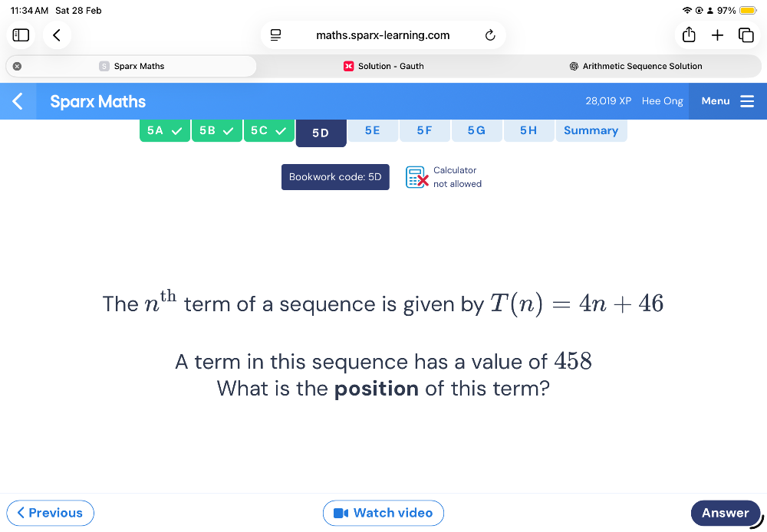This screenshot has width=767, height=532.
Task: Click the Answer button
Action: tap(725, 513)
